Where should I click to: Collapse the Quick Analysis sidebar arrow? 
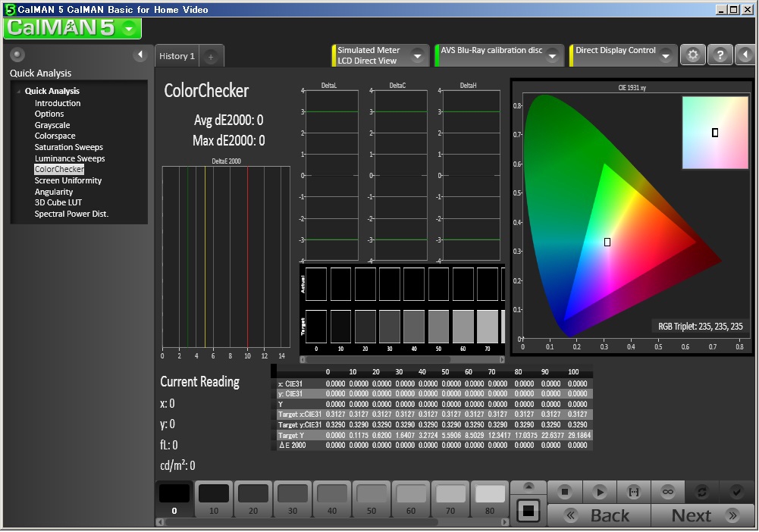tap(140, 55)
